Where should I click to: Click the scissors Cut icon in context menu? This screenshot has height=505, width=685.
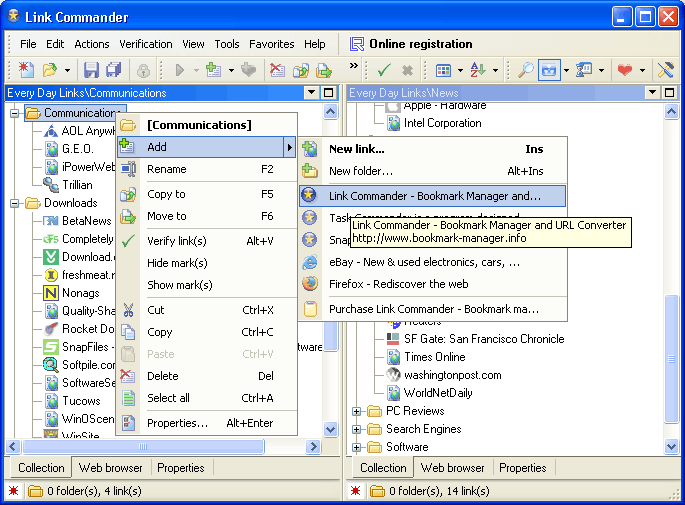[128, 310]
